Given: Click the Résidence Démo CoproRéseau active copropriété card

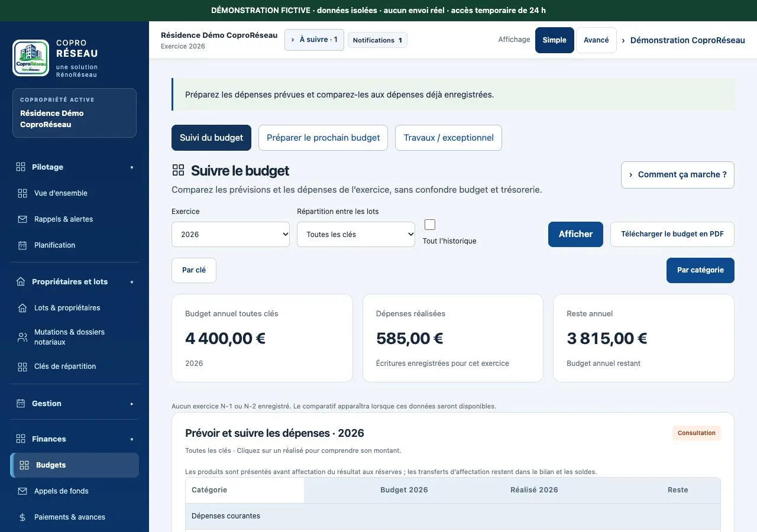Looking at the screenshot, I should pyautogui.click(x=75, y=113).
